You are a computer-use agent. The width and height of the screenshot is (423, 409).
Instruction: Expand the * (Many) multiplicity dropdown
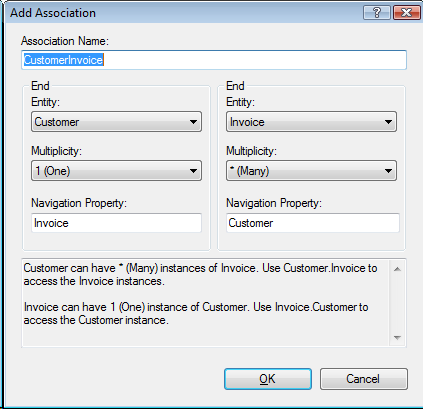pos(311,171)
